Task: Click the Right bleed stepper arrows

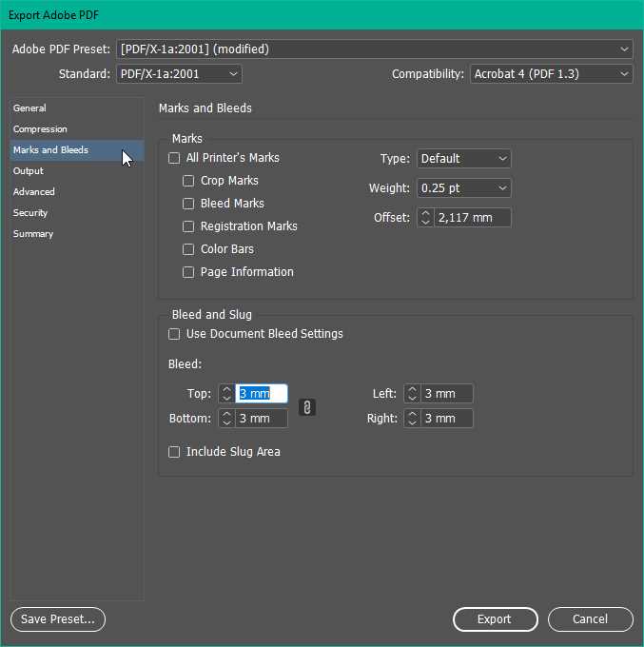Action: click(x=412, y=419)
